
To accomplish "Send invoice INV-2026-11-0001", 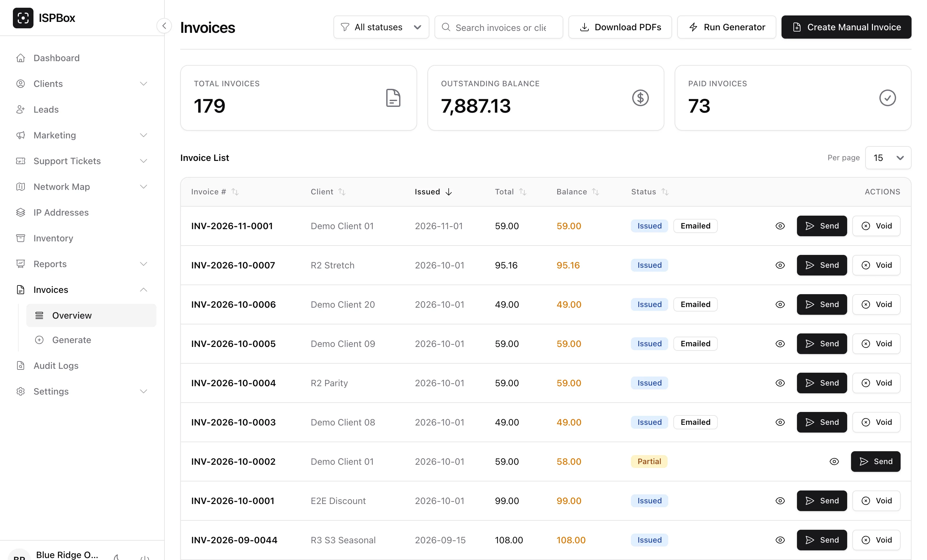I will point(822,226).
